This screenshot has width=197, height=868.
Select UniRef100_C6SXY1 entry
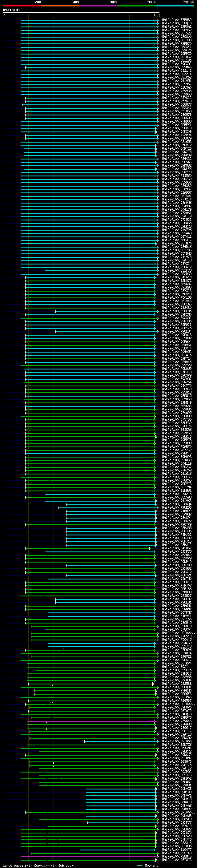click(x=177, y=47)
